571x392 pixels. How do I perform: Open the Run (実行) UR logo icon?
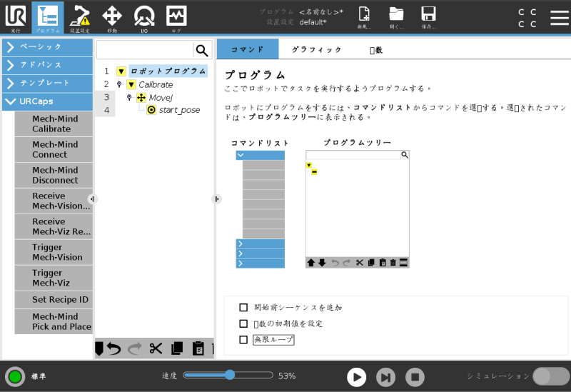point(15,17)
